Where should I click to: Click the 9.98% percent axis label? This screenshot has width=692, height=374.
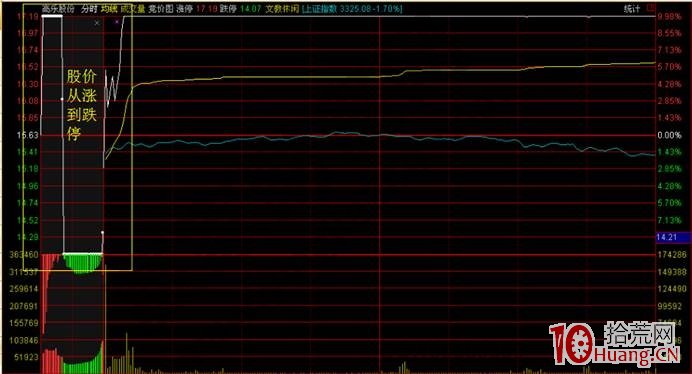coord(669,16)
